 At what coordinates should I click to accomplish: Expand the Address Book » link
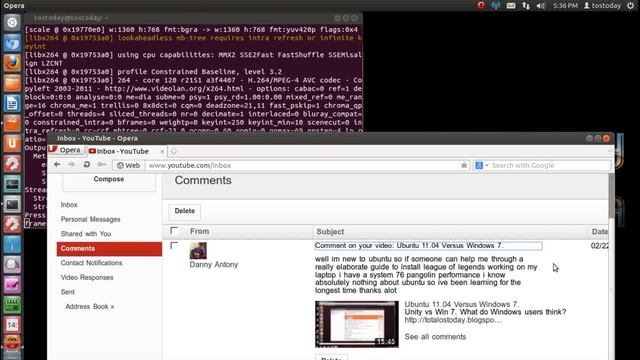pyautogui.click(x=89, y=307)
